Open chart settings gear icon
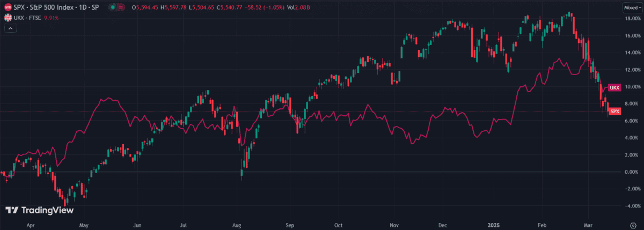Viewport: 644px width, 230px height. point(633,226)
